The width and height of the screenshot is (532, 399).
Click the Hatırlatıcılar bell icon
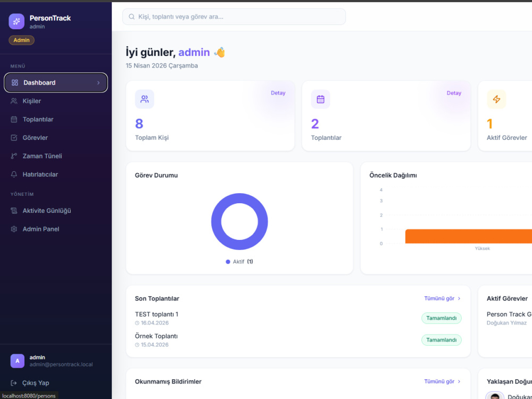14,174
